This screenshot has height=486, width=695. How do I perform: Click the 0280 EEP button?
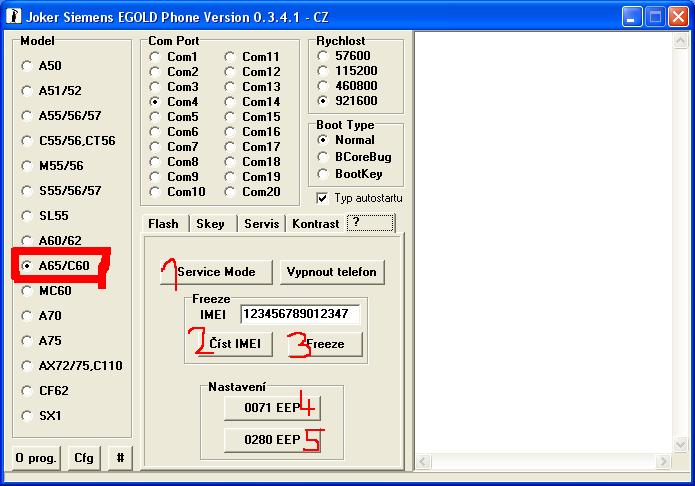(x=272, y=440)
